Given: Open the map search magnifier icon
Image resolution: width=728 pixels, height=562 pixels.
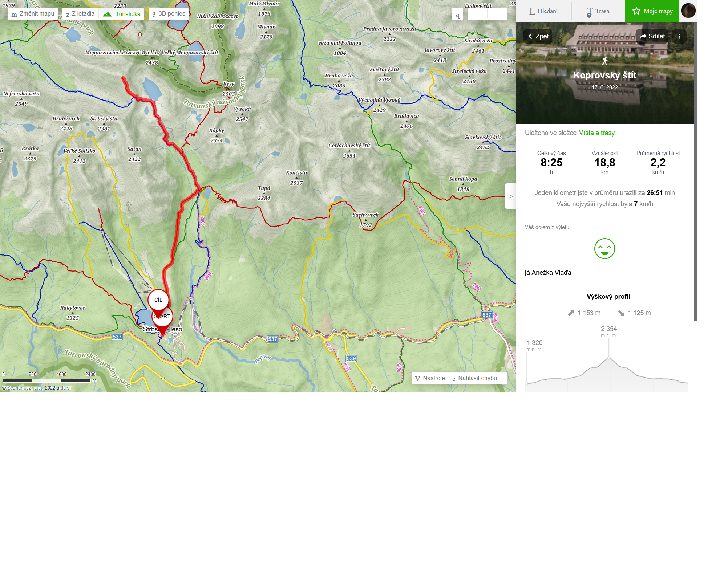Looking at the screenshot, I should pyautogui.click(x=458, y=14).
